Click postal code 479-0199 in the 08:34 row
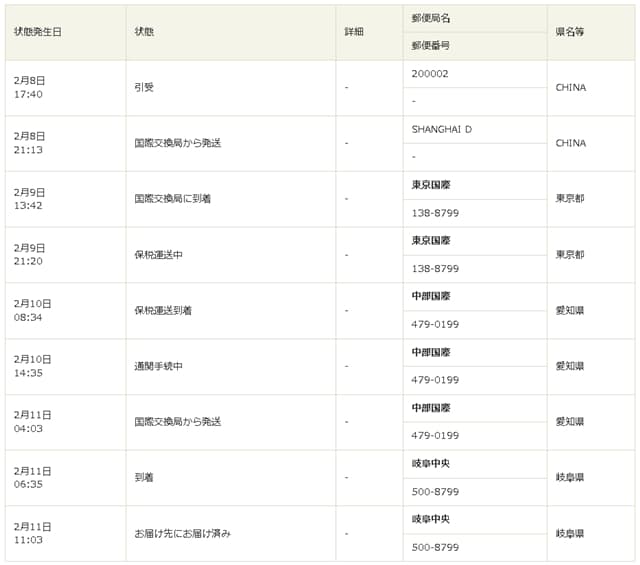The height and width of the screenshot is (565, 640). pos(435,325)
